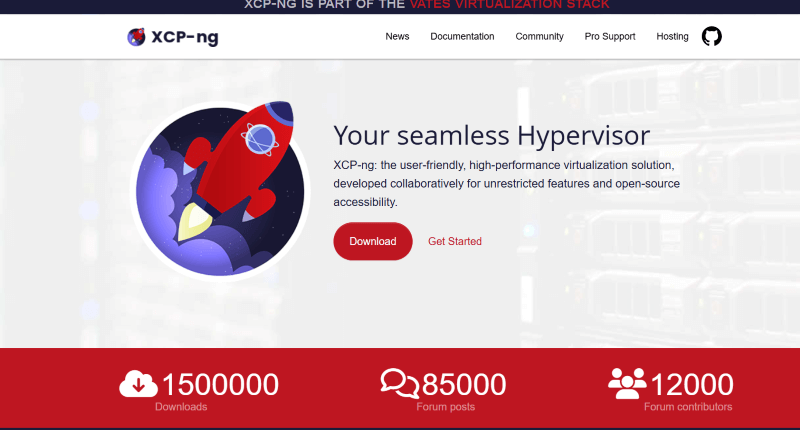This screenshot has width=800, height=430.
Task: Click the XCP-ng brand name text
Action: pyautogui.click(x=185, y=37)
